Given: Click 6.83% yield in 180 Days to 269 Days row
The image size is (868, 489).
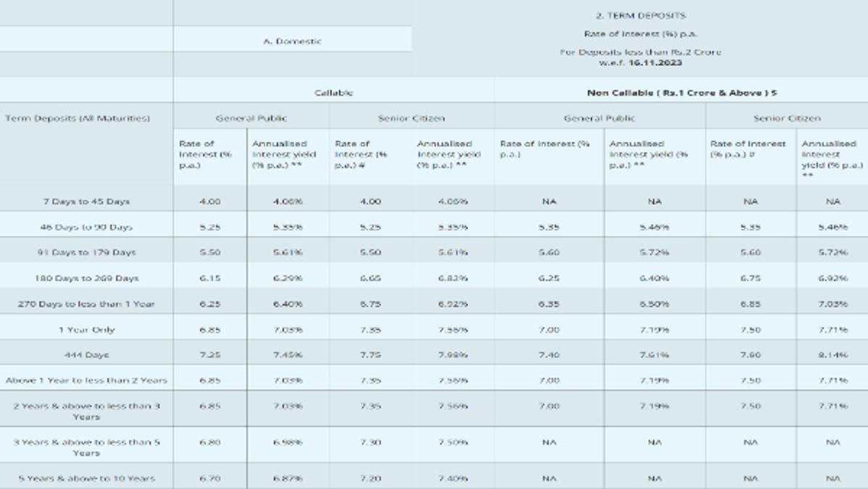Looking at the screenshot, I should tap(453, 278).
